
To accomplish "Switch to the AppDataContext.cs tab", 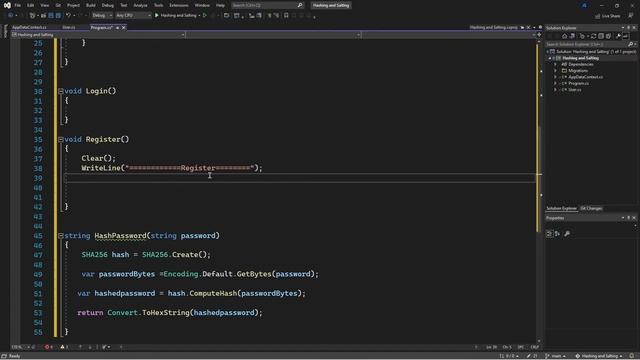I will (x=29, y=27).
